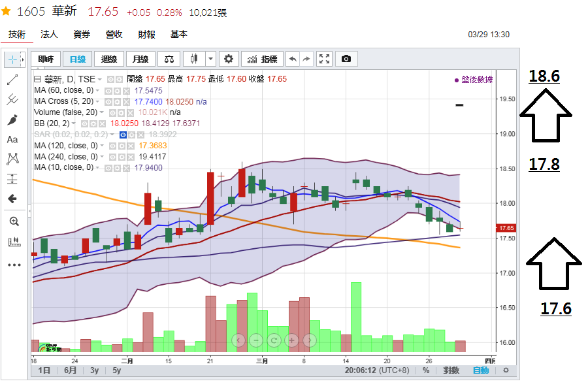Switch to the 技術 tab
Screen dimensions: 588x392
point(17,35)
